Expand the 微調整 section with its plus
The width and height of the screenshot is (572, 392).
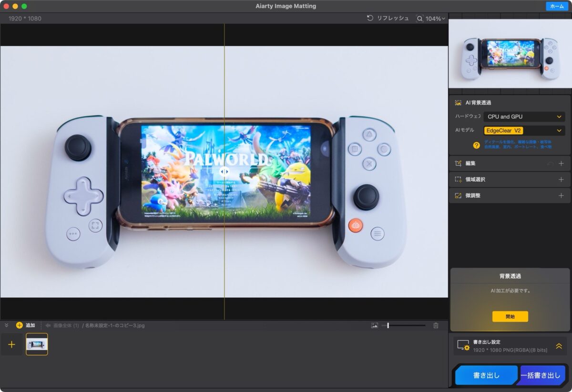(x=561, y=195)
